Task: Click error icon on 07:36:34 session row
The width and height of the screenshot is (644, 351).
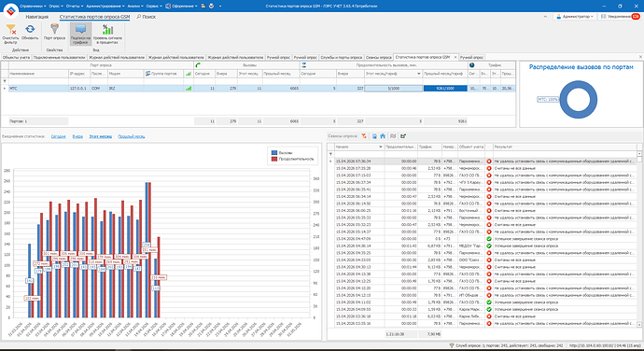Action: coord(489,161)
